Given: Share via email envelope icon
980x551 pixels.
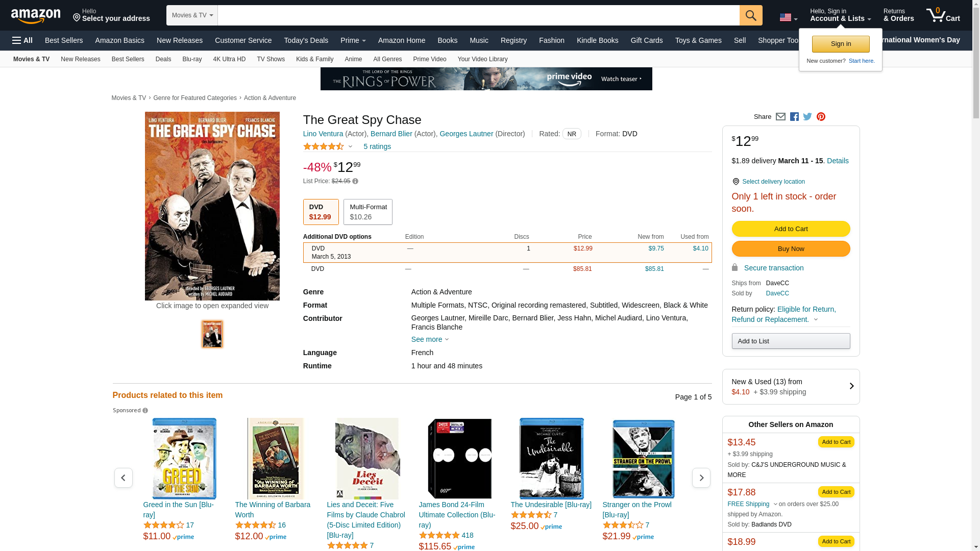Looking at the screenshot, I should [x=780, y=117].
